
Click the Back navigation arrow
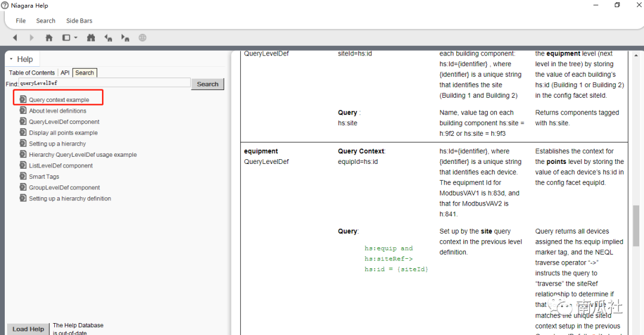pyautogui.click(x=16, y=38)
